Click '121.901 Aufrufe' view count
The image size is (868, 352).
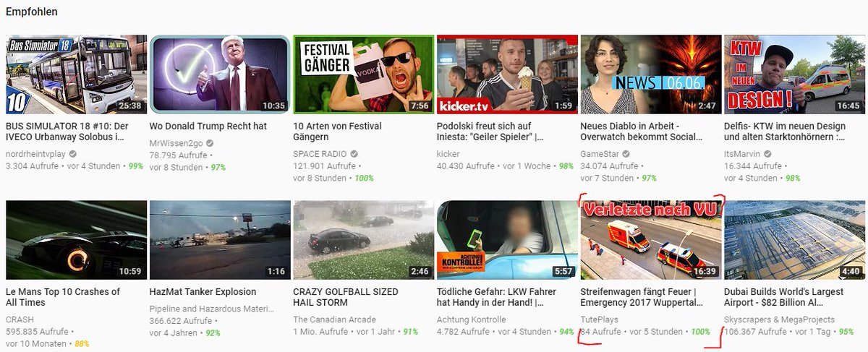[324, 166]
